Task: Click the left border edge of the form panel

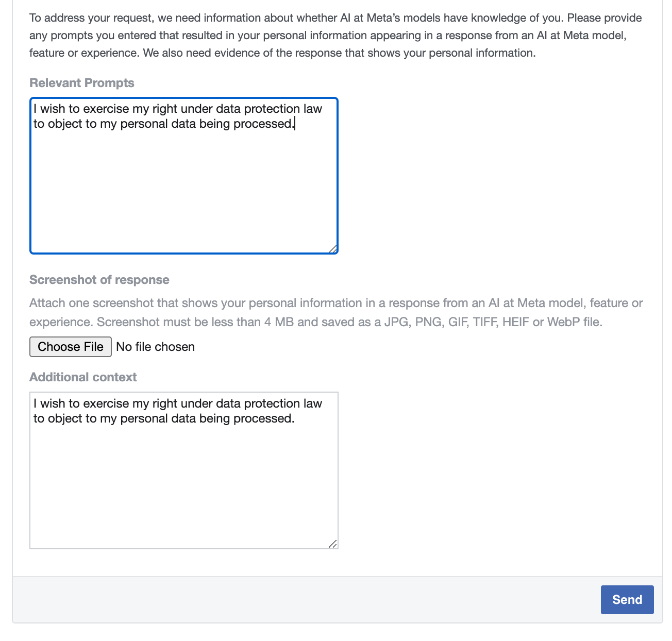Action: coord(13,309)
